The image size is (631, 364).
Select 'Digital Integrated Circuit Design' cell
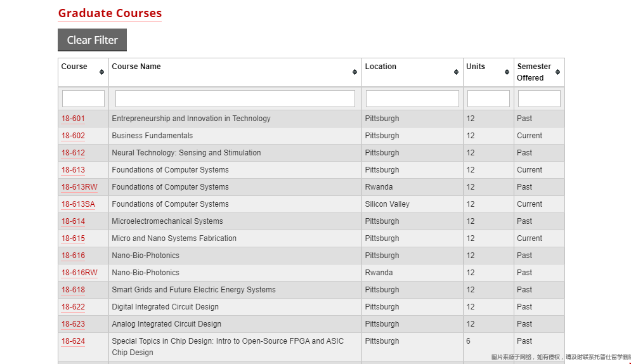(x=235, y=306)
